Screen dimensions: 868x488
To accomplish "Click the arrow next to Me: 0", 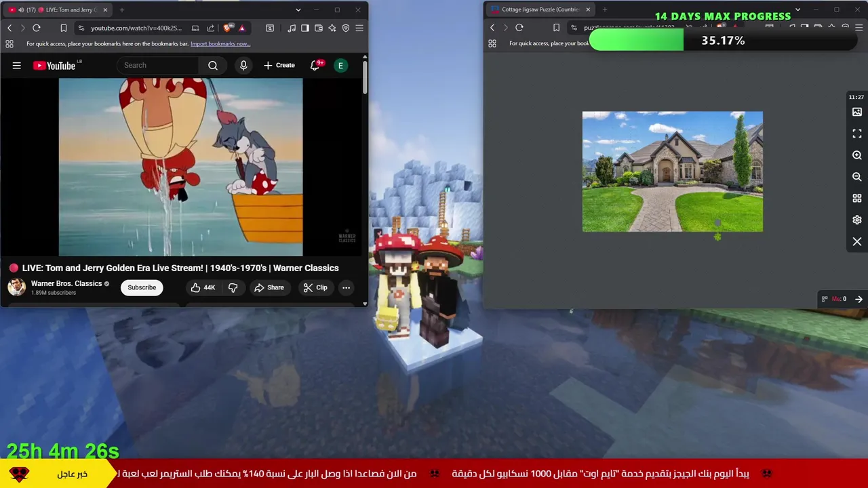I will pos(859,299).
